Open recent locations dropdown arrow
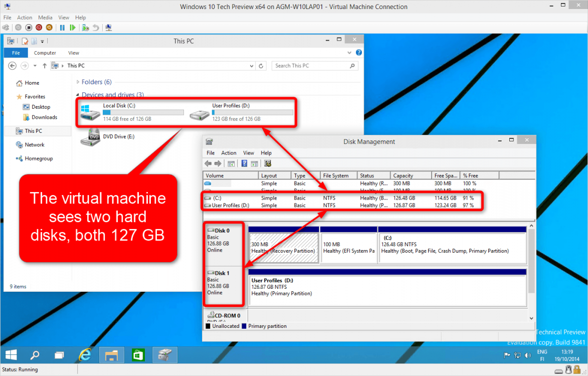Viewport: 588px width, 376px height. point(35,66)
